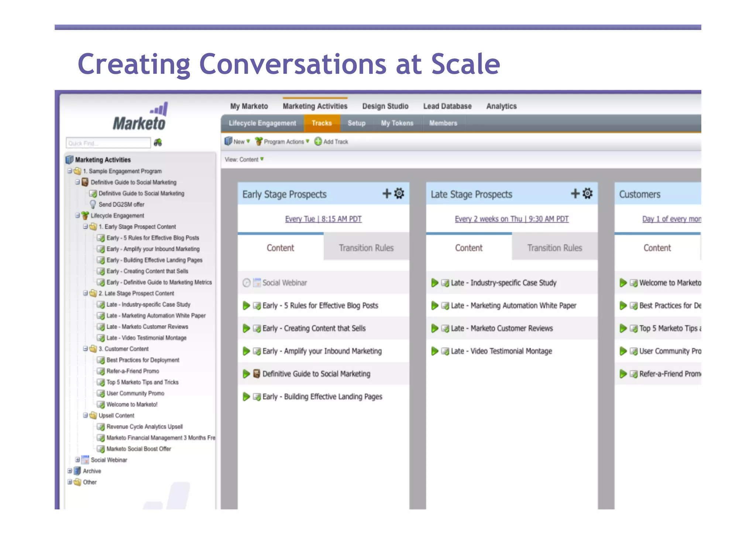Open the Lead Database tab
This screenshot has width=756, height=534.
[447, 106]
